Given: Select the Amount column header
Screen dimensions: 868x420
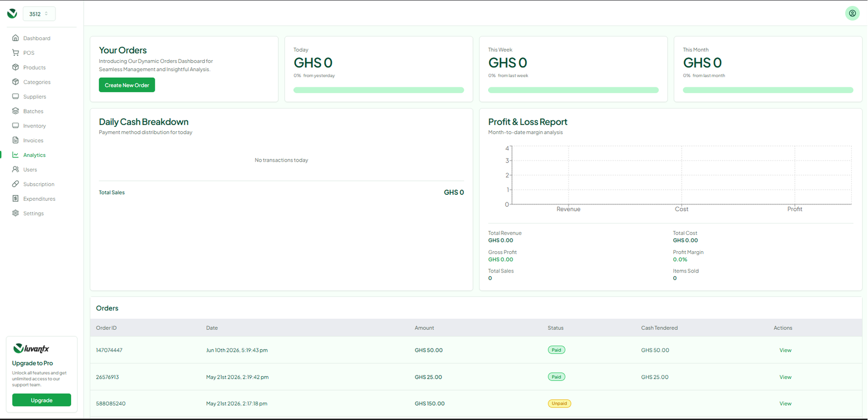Looking at the screenshot, I should point(424,328).
